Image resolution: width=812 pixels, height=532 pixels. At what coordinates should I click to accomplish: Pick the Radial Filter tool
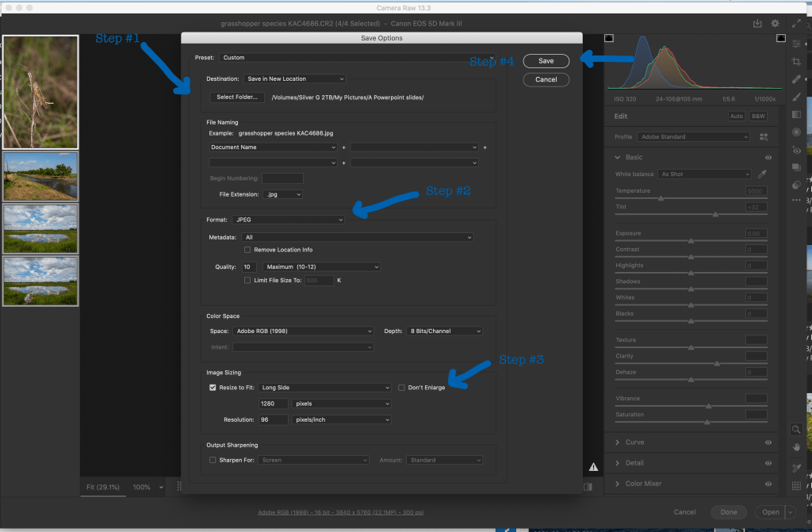tap(797, 132)
